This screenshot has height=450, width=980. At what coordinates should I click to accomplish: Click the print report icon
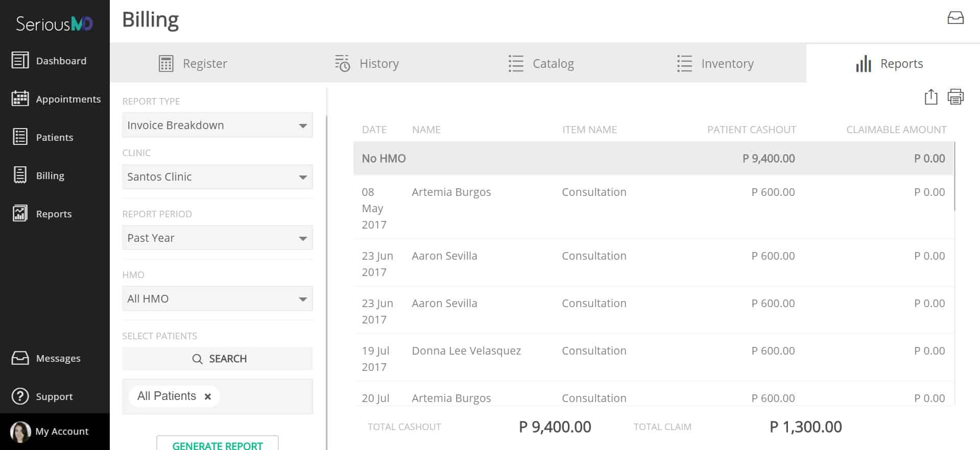[x=955, y=97]
